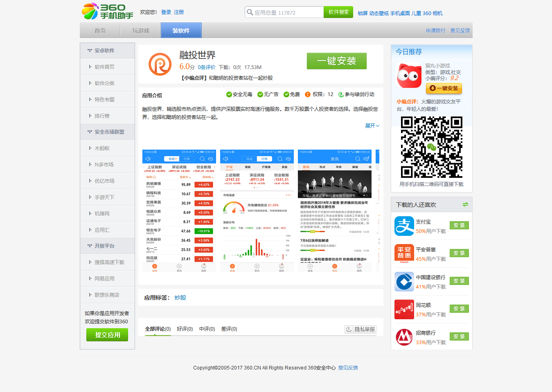Click the 360 手机助手 logo
This screenshot has width=552, height=392.
[108, 11]
